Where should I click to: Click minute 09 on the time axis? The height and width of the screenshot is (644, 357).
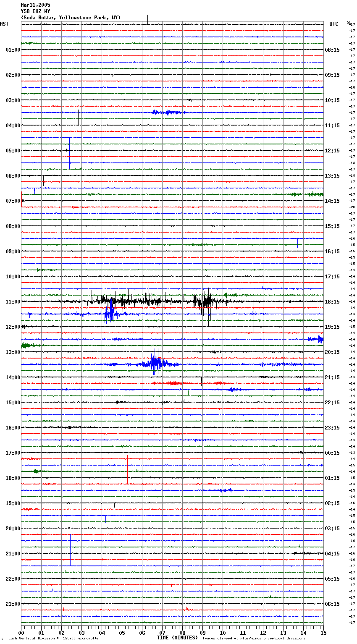203,633
